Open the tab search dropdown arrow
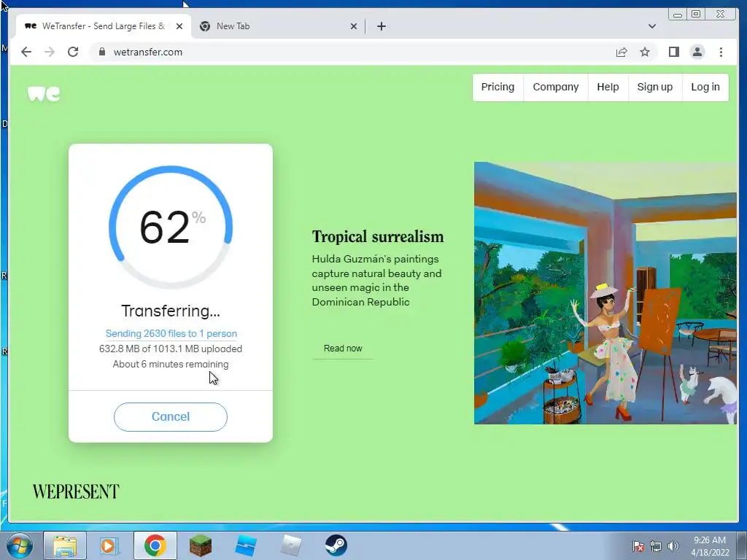Screen dimensions: 747x560 pos(651,26)
